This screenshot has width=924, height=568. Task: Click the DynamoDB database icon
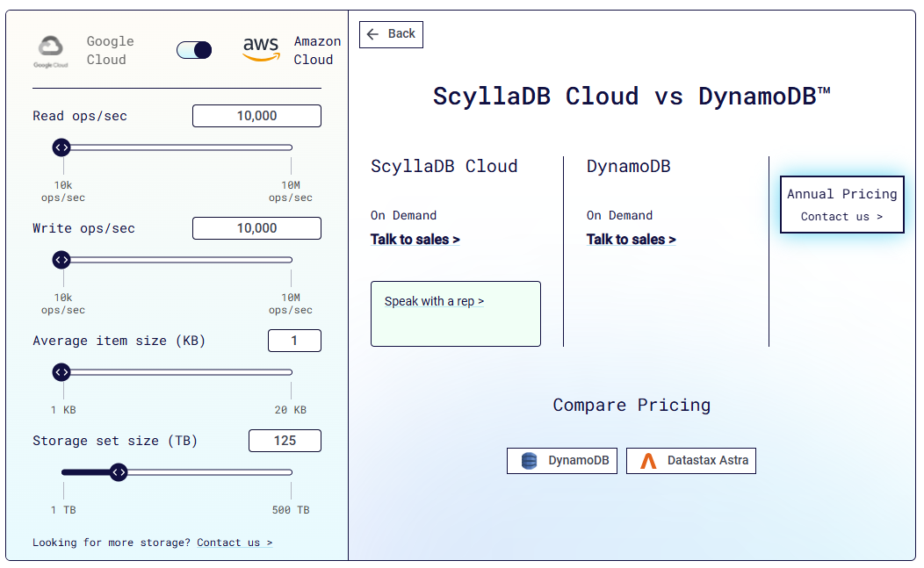pyautogui.click(x=529, y=461)
